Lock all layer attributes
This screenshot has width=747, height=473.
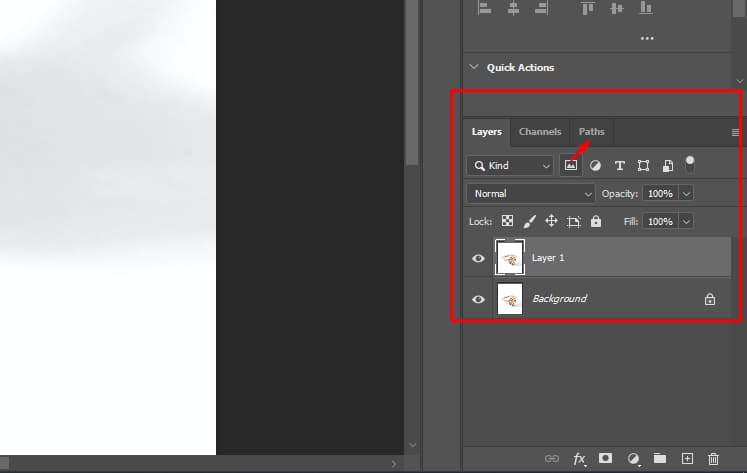tap(596, 221)
